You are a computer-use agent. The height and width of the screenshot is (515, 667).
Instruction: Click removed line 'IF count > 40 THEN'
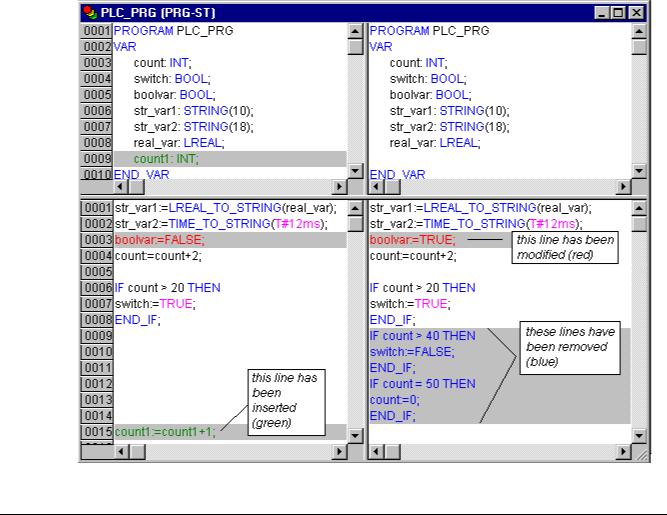pos(422,336)
